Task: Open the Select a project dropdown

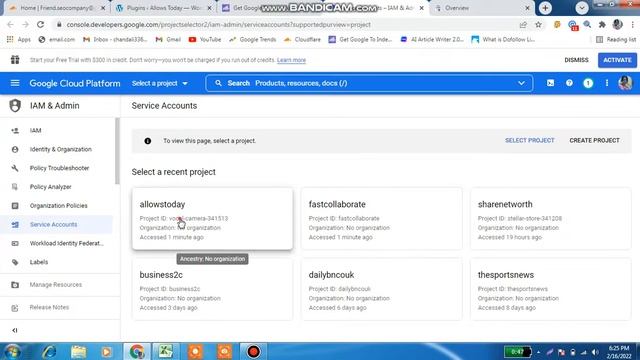Action: click(160, 83)
